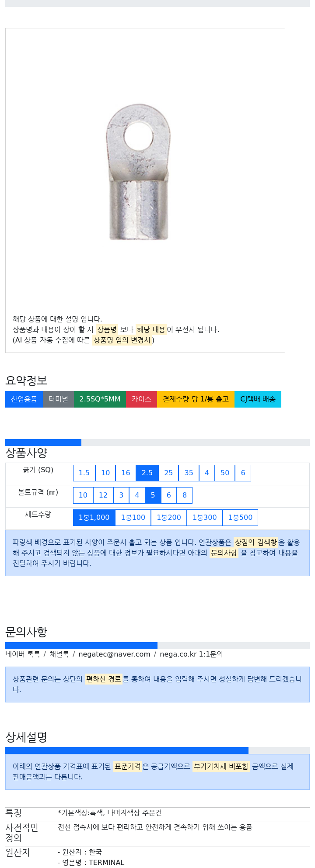The image size is (315, 868).
Task: Choose the 35 SQ thickness button
Action: point(189,473)
